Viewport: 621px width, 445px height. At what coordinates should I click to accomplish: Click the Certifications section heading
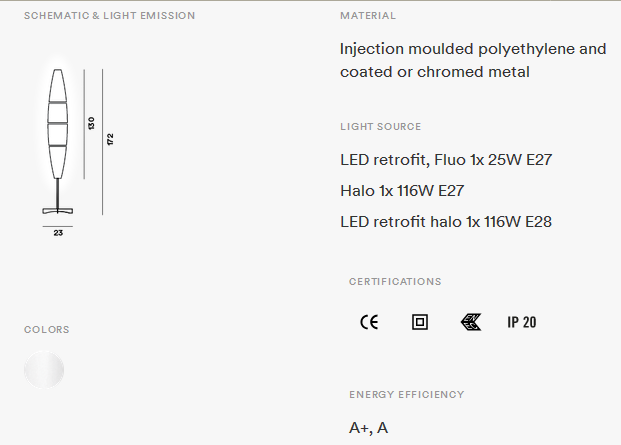(395, 281)
